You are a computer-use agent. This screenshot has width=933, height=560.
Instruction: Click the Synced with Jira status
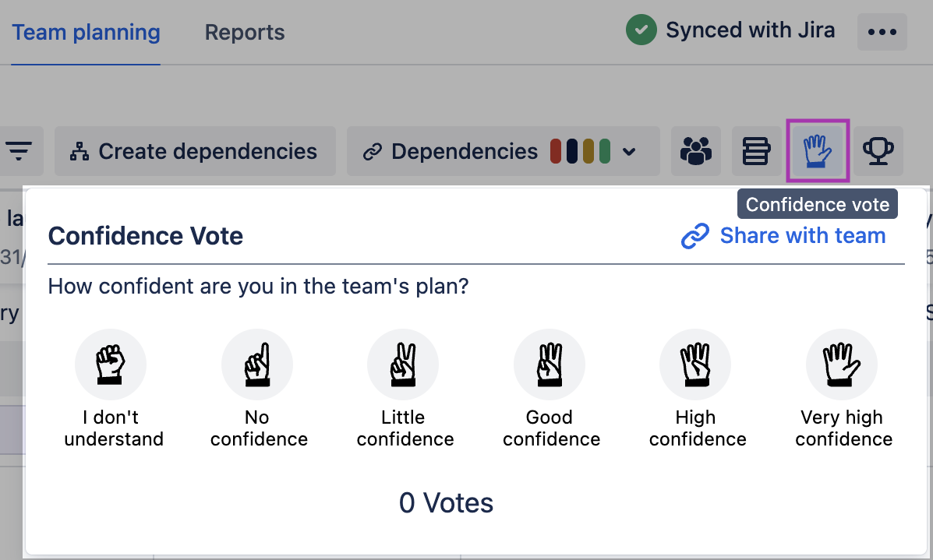pyautogui.click(x=731, y=31)
